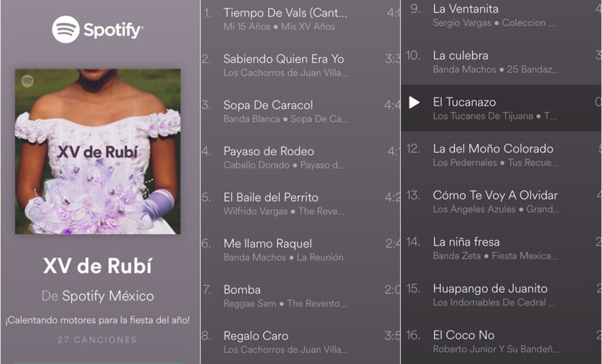The height and width of the screenshot is (364, 602).
Task: Select La Ventanita by Sergio Vargas
Action: pos(501,15)
